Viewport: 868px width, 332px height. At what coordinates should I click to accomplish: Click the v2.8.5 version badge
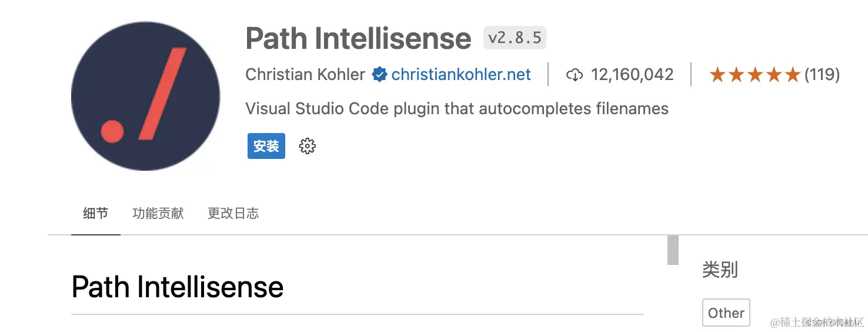(x=515, y=38)
